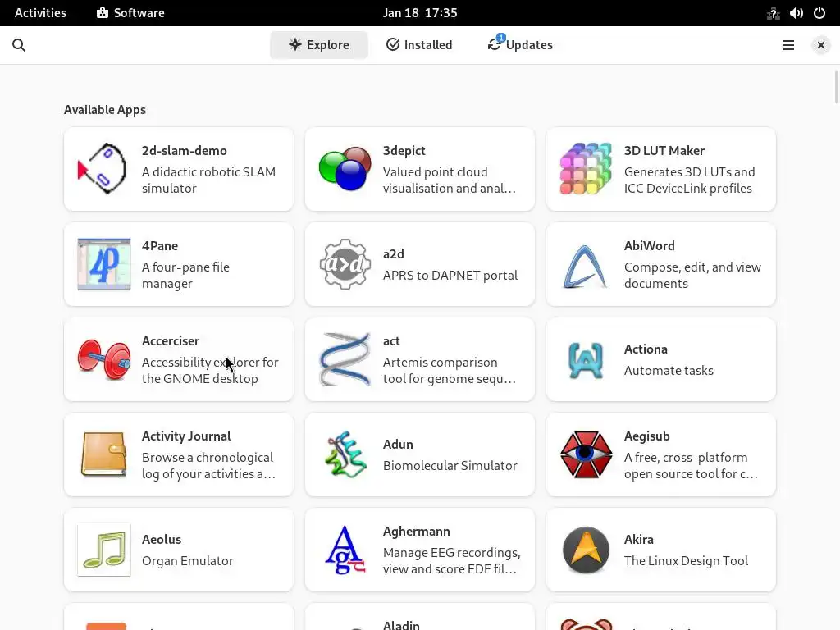The image size is (840, 630).
Task: Click the Accerciser title text
Action: pyautogui.click(x=171, y=341)
